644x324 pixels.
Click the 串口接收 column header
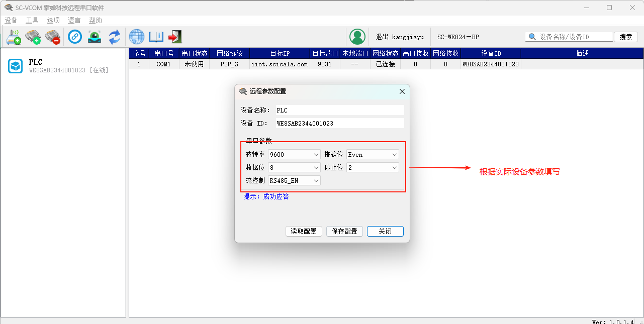415,54
